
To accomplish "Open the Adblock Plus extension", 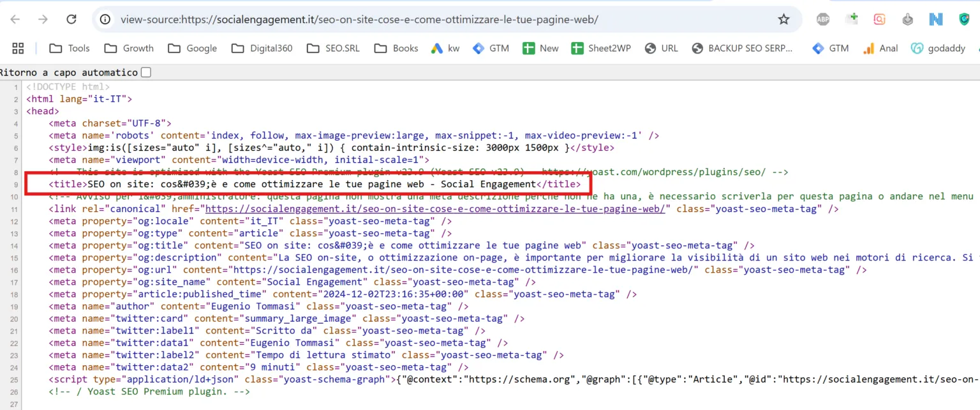I will coord(822,19).
